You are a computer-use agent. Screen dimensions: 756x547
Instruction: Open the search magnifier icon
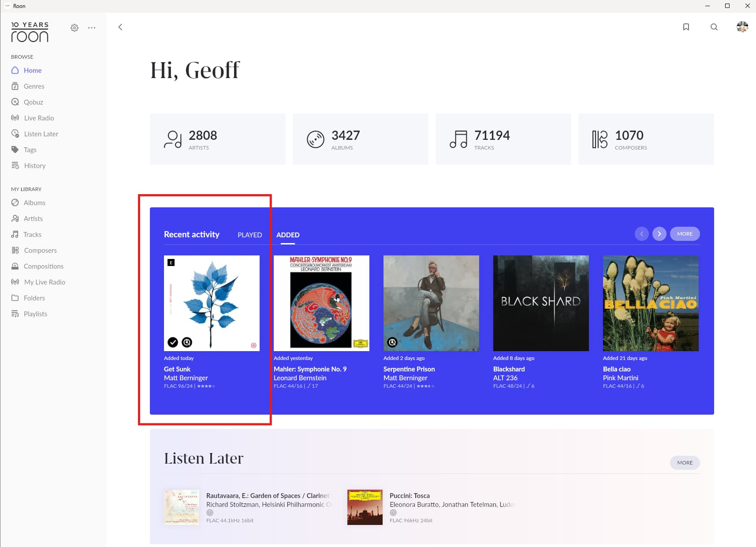(714, 27)
